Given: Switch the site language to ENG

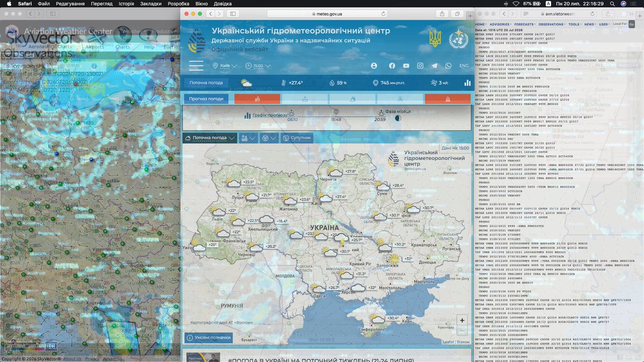Looking at the screenshot, I should (x=464, y=65).
